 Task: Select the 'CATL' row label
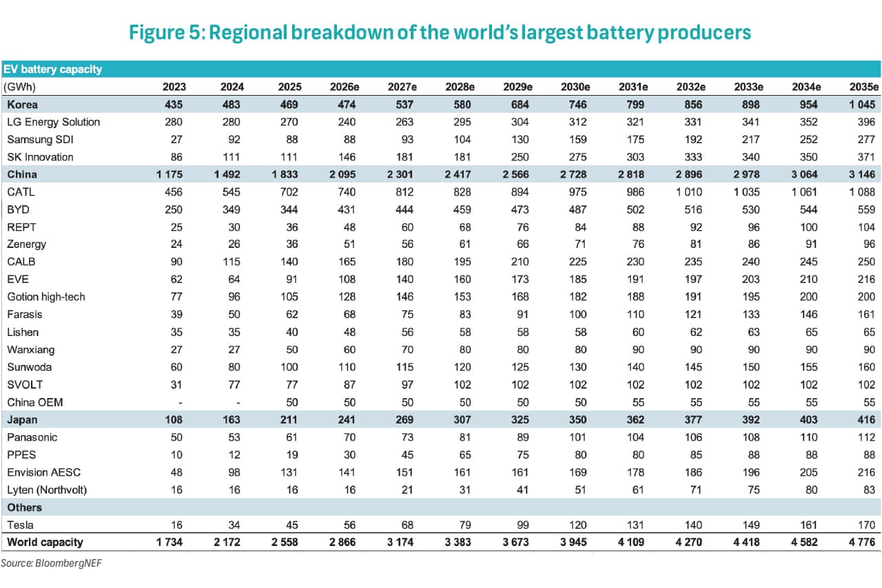click(21, 192)
